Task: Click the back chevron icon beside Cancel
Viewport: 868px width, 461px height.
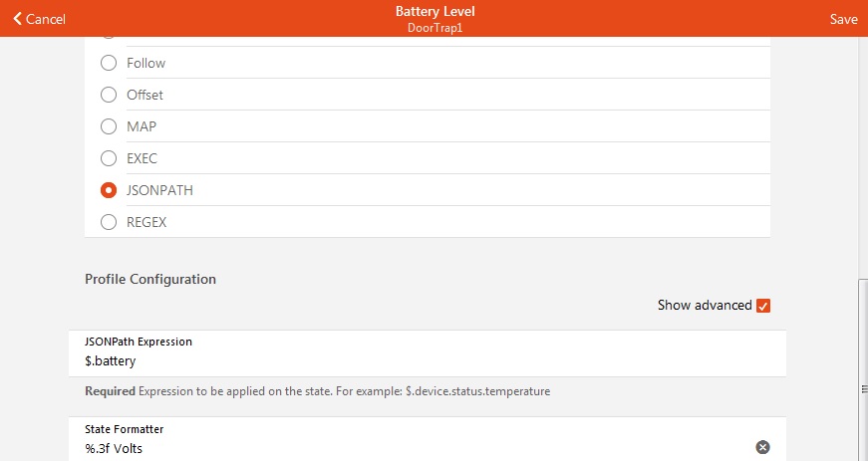Action: (x=17, y=19)
